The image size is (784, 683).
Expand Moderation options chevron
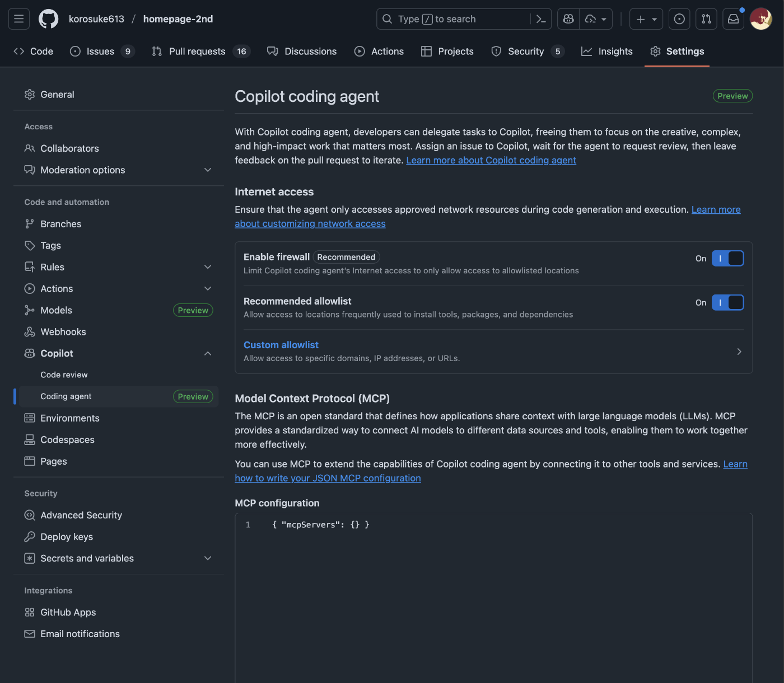208,170
